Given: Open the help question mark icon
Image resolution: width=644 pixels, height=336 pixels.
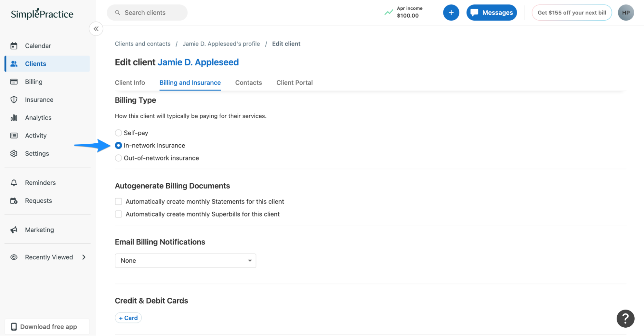Looking at the screenshot, I should click(625, 318).
